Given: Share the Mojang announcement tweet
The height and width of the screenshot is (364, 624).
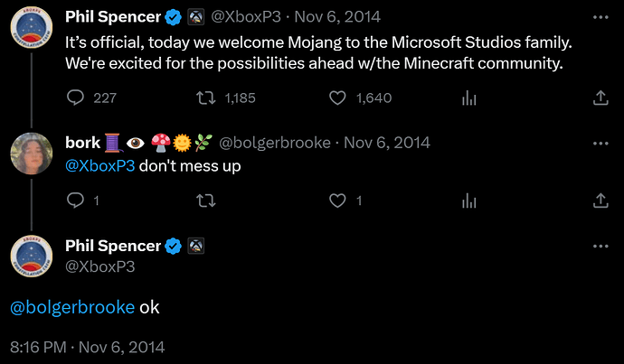Looking at the screenshot, I should 600,98.
